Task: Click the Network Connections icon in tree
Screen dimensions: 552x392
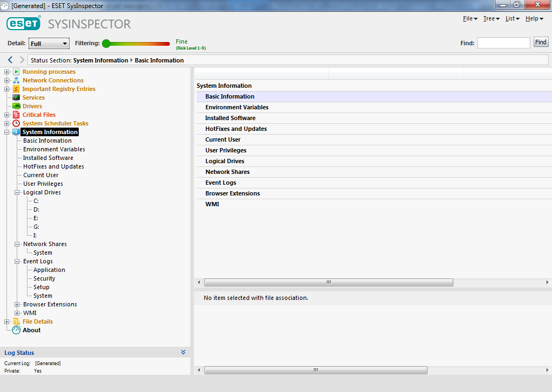Action: 16,80
